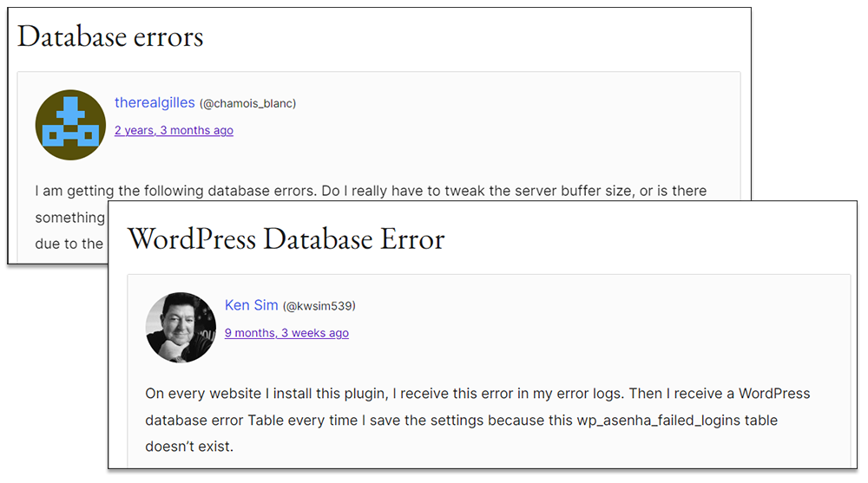Open therealgilles profile link
This screenshot has height=483, width=868.
[155, 103]
